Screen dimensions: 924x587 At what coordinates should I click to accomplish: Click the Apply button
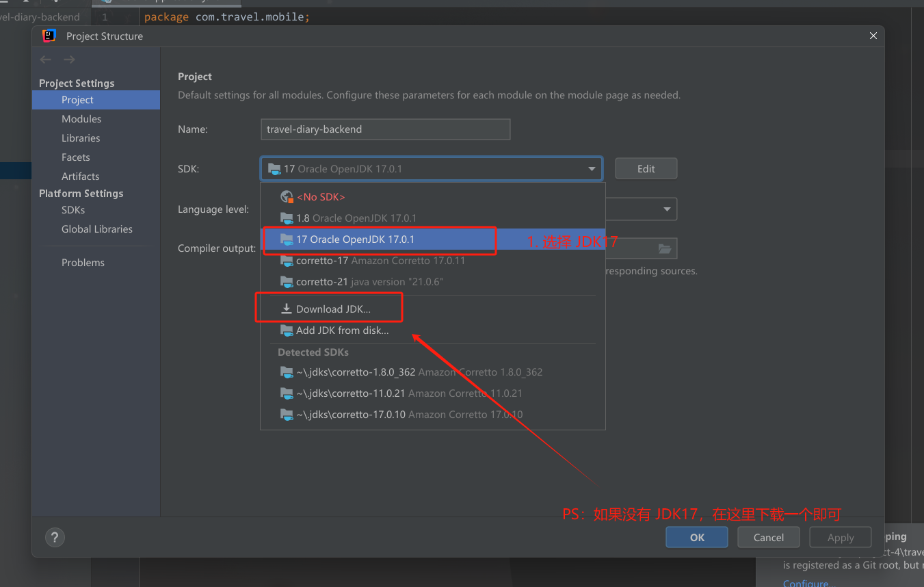coord(841,538)
